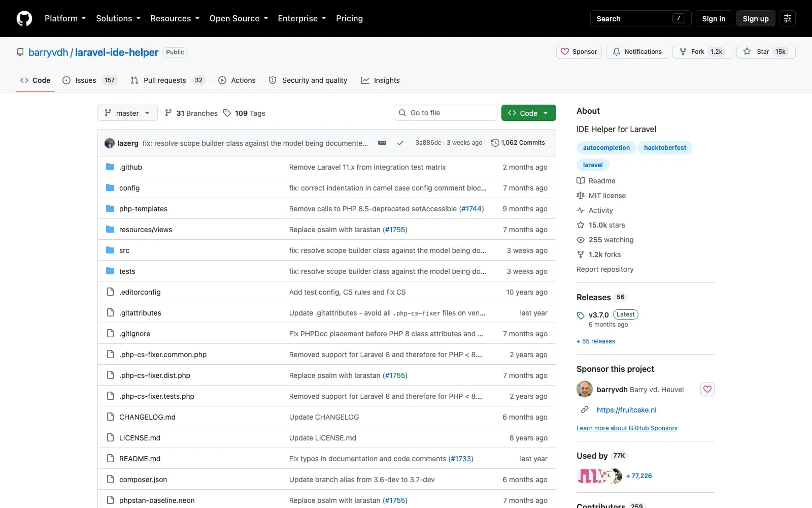Screen dimensions: 812x508
Task: Click the file icon for README.md
Action: click(x=110, y=458)
